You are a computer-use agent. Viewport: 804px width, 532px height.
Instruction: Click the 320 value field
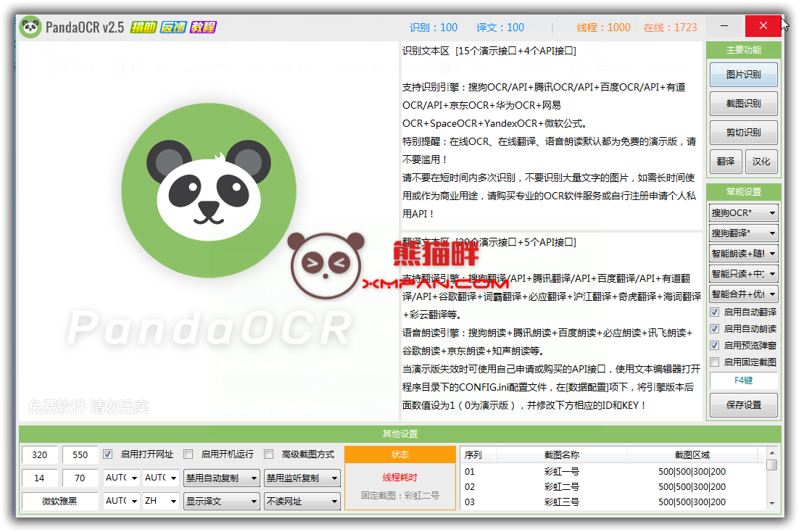pos(39,454)
